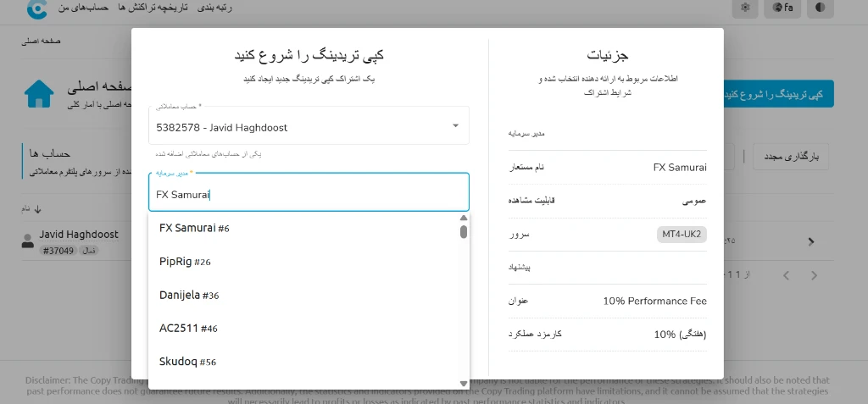This screenshot has width=868, height=404.
Task: Open the settings gear icon
Action: (x=746, y=8)
